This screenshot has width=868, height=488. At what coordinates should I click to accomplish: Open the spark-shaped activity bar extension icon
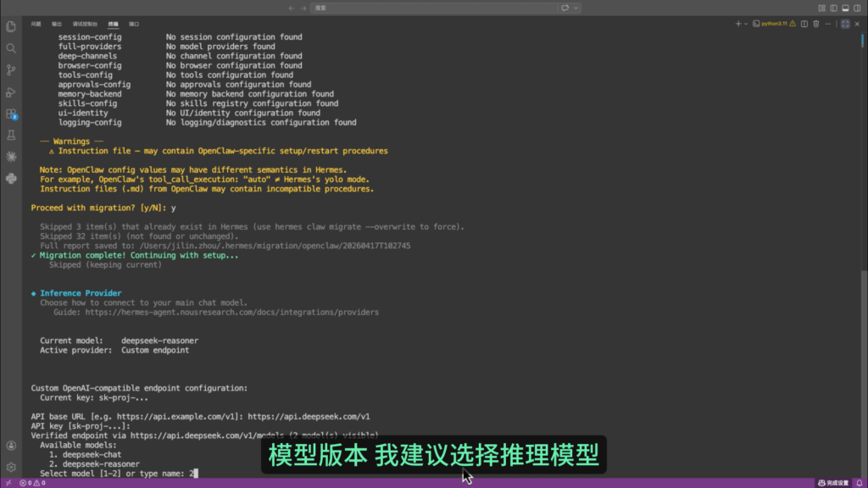11,157
